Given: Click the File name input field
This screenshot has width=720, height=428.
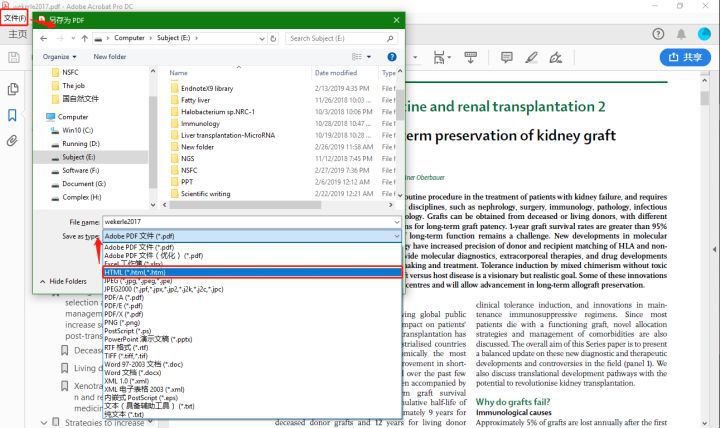Looking at the screenshot, I should pos(252,222).
